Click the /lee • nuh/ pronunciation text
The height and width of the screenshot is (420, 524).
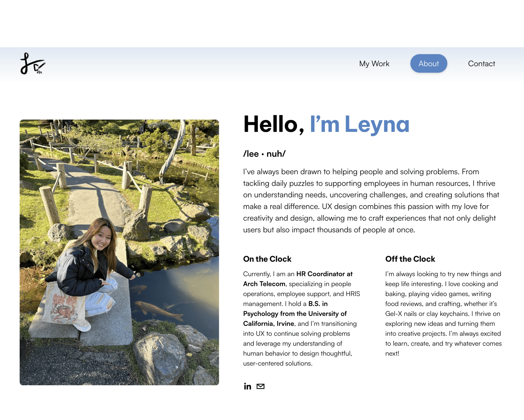[264, 154]
